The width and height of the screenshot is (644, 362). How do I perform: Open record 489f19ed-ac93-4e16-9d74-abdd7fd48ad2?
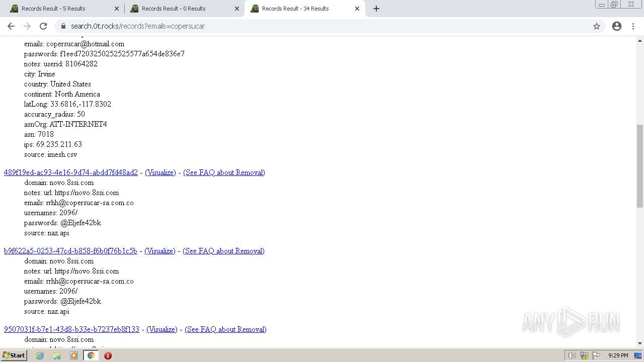71,172
